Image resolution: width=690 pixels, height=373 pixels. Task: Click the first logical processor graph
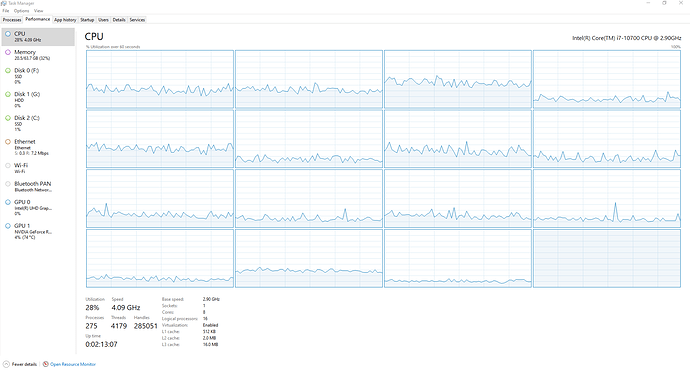160,79
